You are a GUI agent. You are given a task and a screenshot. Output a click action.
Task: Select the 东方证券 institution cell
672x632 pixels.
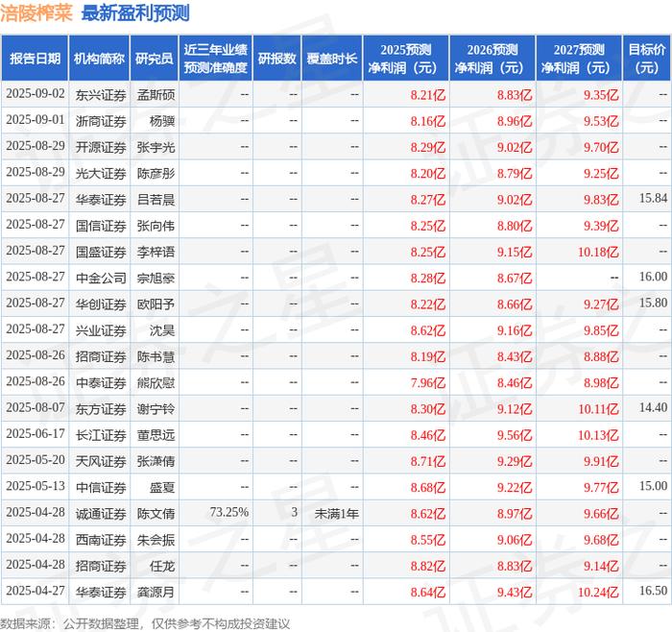point(101,408)
